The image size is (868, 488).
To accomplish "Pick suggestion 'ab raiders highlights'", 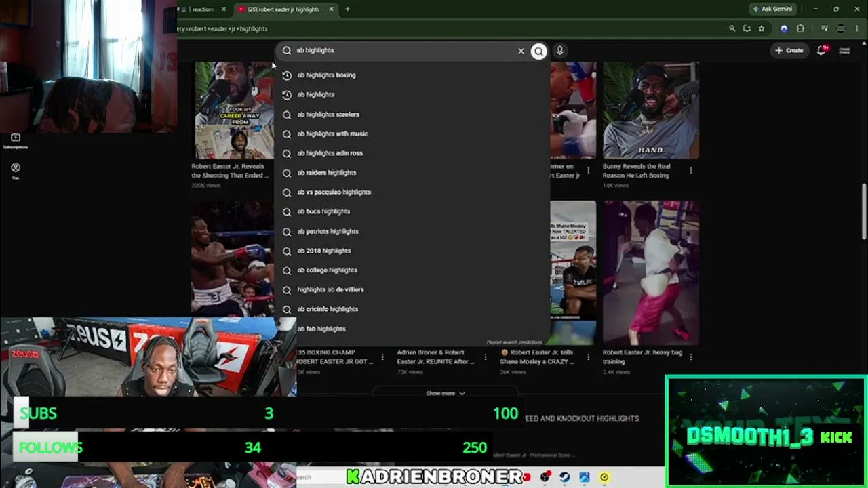I will [x=412, y=173].
